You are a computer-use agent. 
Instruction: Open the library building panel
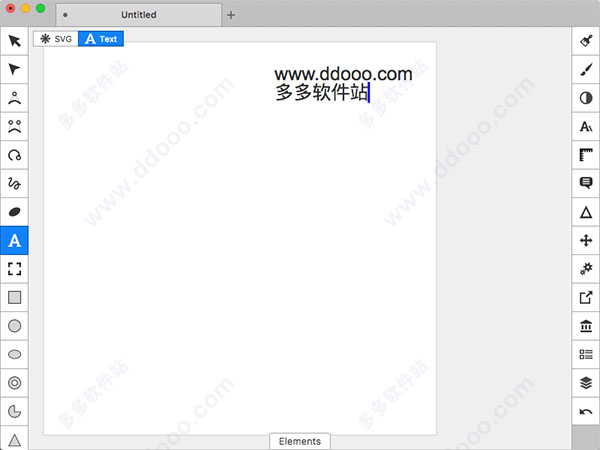[x=585, y=326]
